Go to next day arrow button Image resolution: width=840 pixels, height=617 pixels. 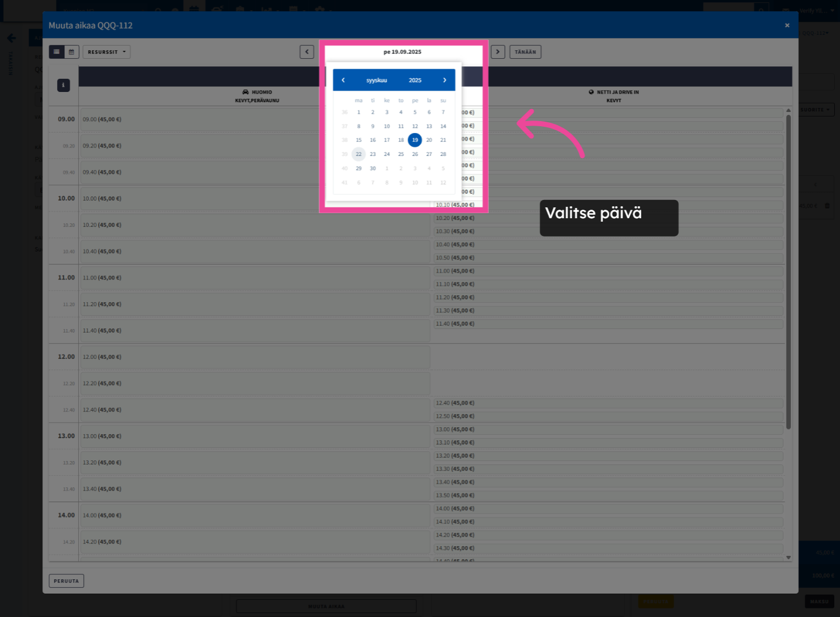tap(498, 52)
